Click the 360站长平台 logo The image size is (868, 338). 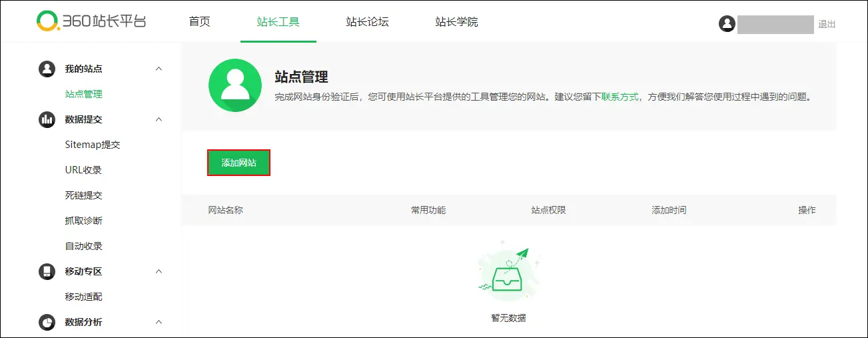point(91,21)
